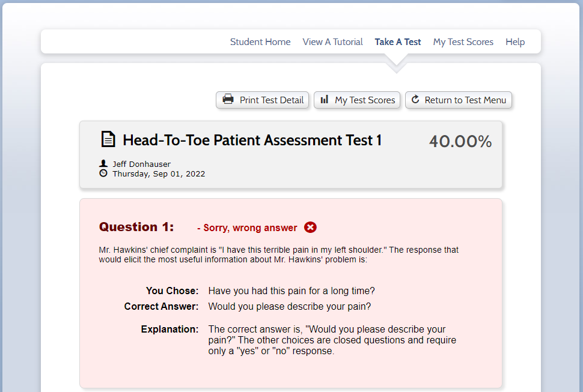Screen dimensions: 583x392
Task: Click the person icon next to Jeff Donhauser
Action: point(103,164)
